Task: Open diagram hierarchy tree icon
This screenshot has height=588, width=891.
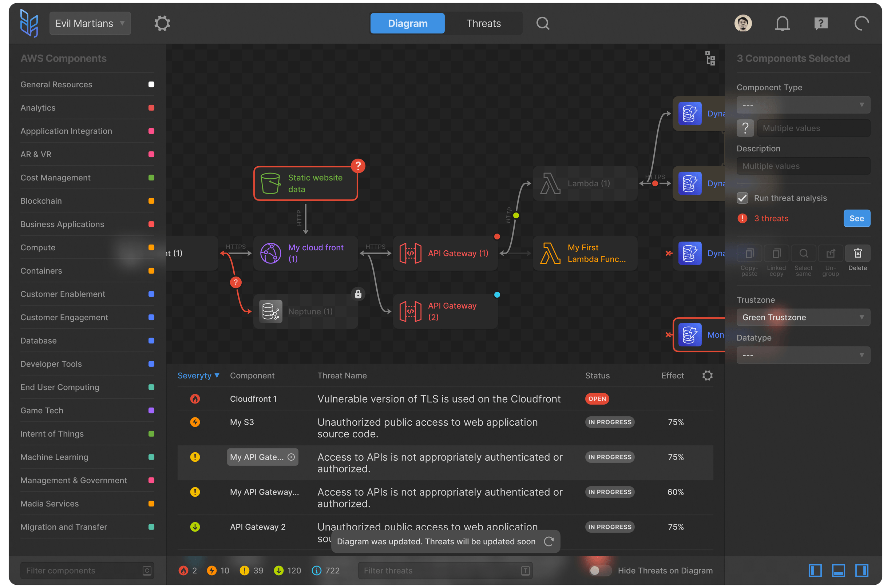Action: 710,58
